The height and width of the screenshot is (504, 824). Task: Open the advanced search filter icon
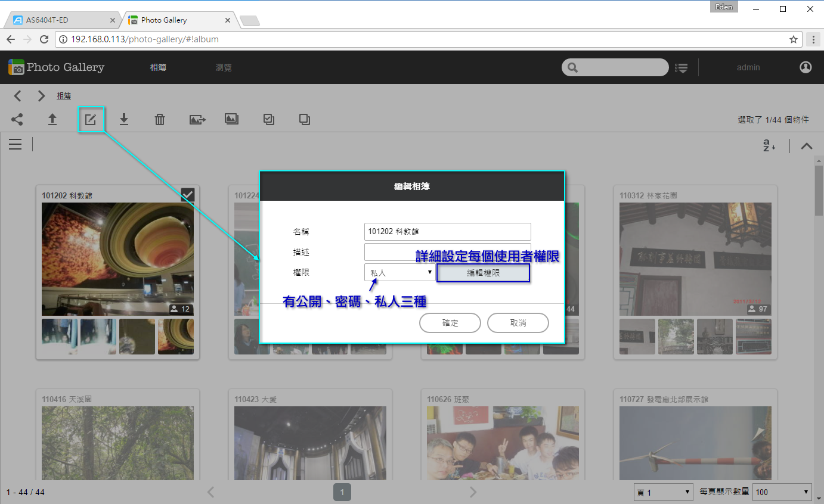(681, 68)
